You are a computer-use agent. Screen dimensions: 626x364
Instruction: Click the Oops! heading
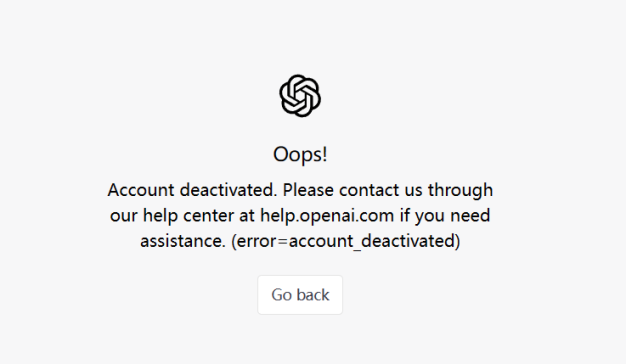pos(300,154)
